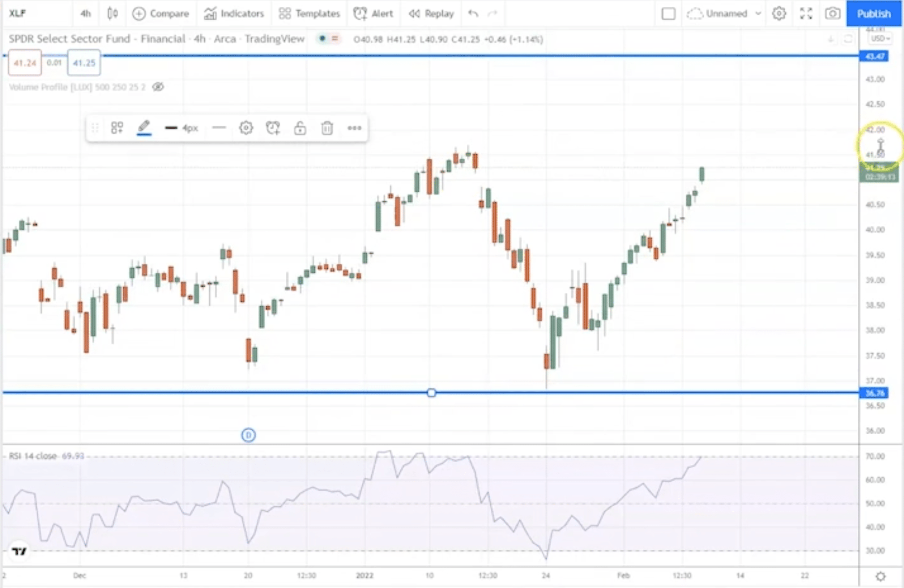Open the Templates menu
This screenshot has width=904, height=588.
(x=309, y=14)
